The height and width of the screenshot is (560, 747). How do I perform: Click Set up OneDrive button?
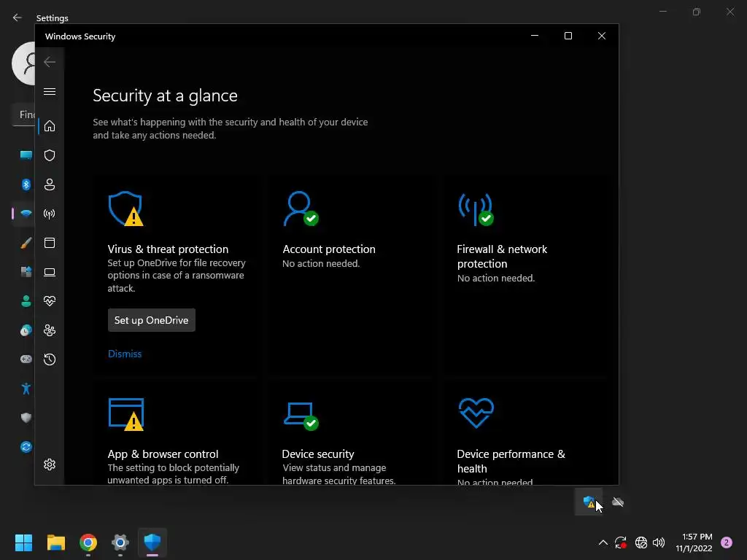152,321
